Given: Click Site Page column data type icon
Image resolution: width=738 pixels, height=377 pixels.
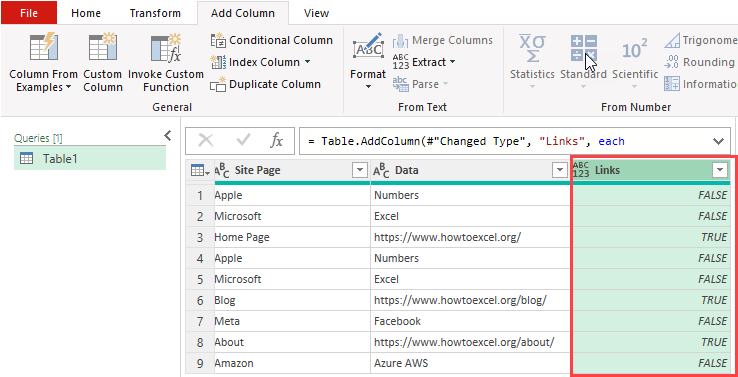Looking at the screenshot, I should coord(222,171).
